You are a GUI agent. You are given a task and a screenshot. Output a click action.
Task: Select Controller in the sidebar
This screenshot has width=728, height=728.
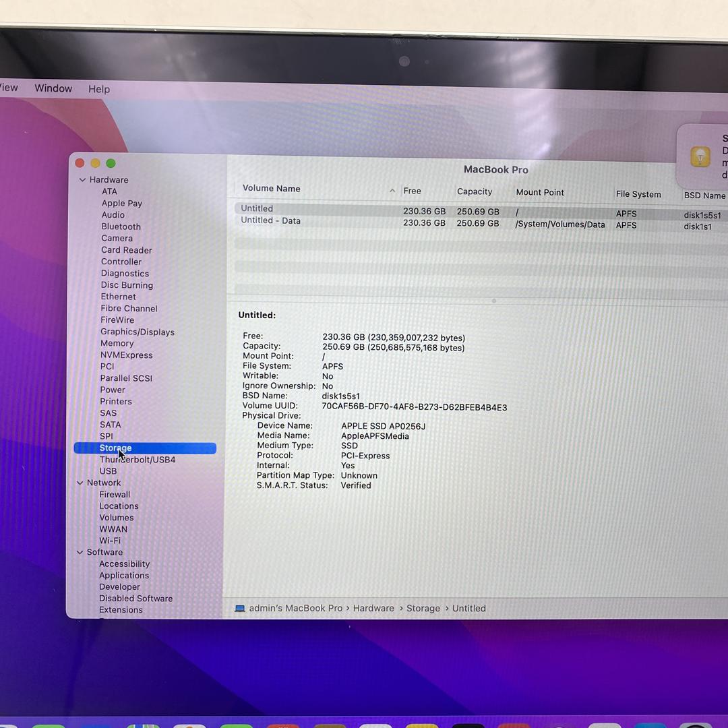coord(121,262)
